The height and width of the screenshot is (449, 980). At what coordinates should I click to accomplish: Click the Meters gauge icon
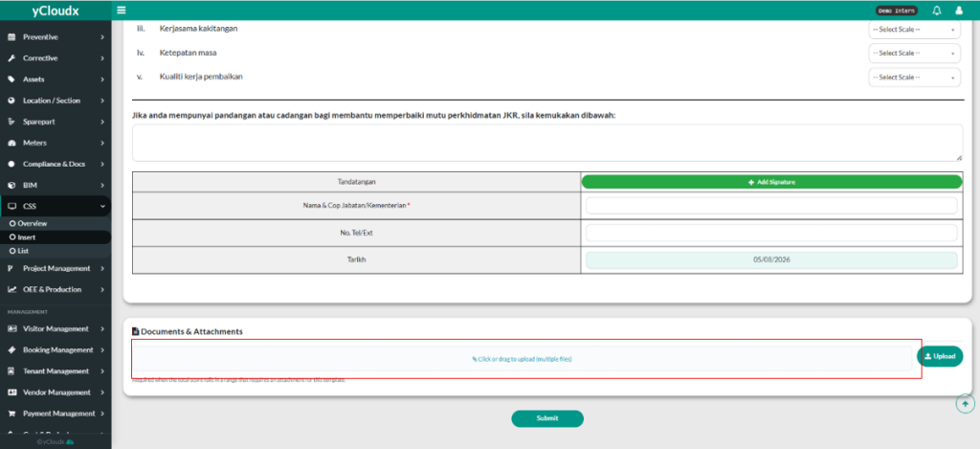[11, 143]
